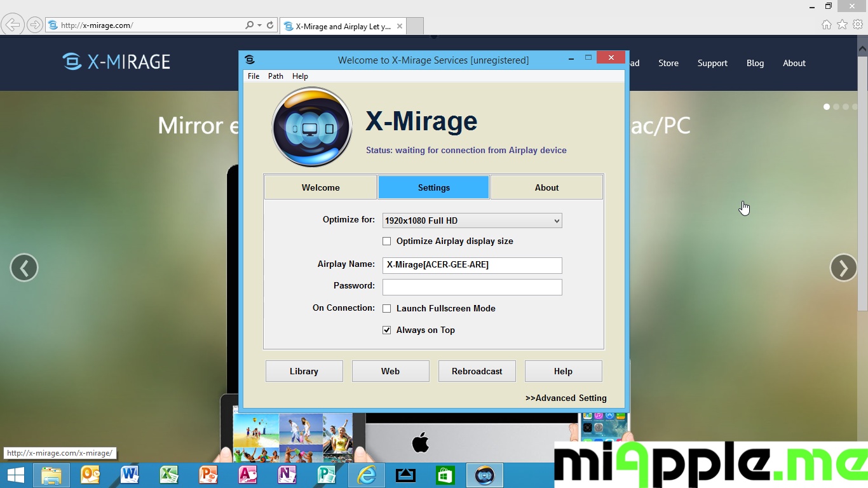Expand the Advanced Setting section
Viewport: 868px width, 488px height.
pos(566,398)
